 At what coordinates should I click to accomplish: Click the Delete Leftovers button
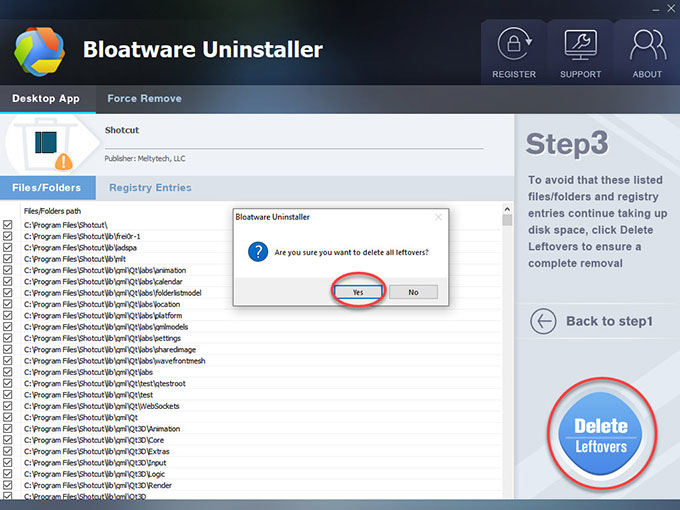[x=601, y=434]
